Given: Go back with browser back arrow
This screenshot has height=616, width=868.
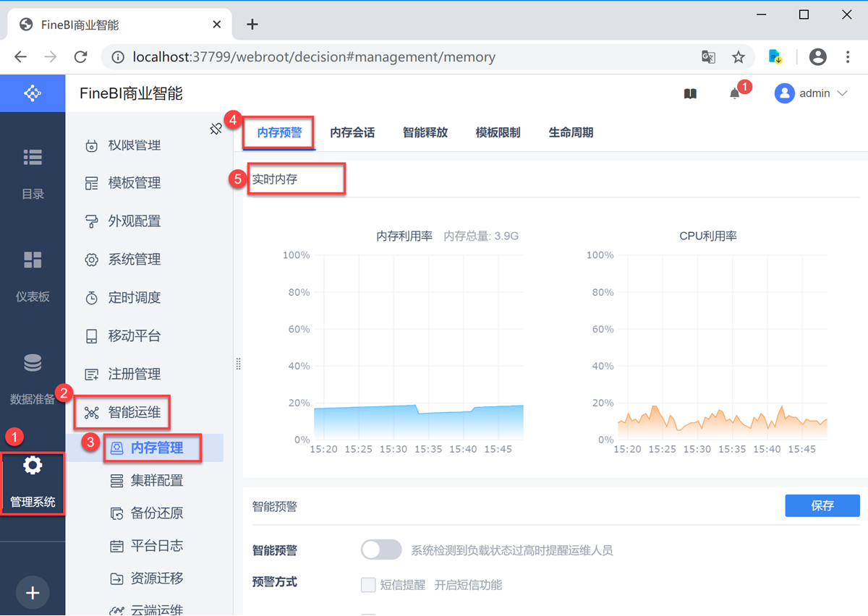Looking at the screenshot, I should click(x=20, y=56).
